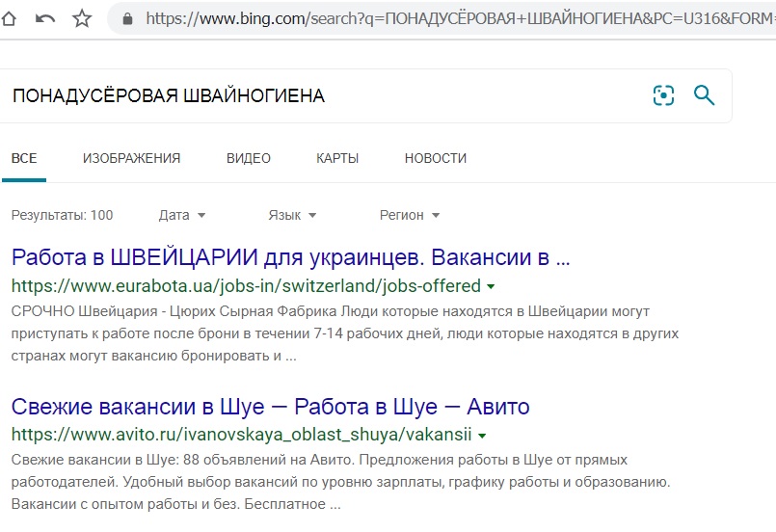
Task: Focus the browser address bar URL
Action: click(460, 19)
